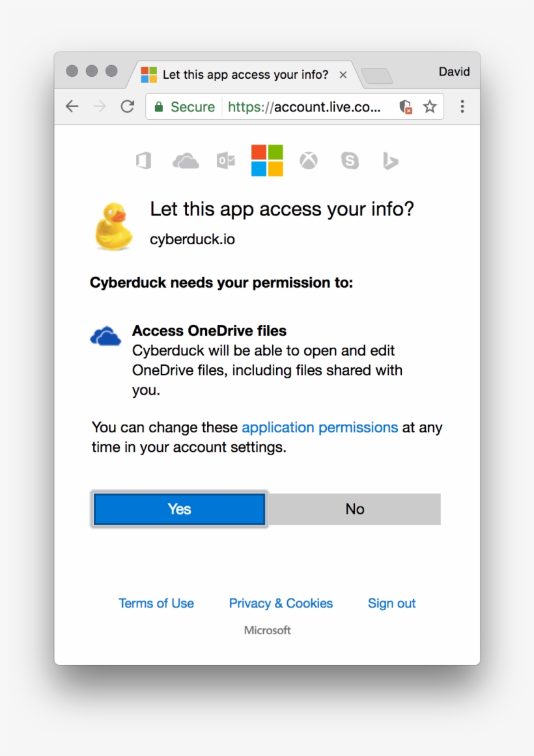Click the OneDrive cloud icon in the product row
This screenshot has width=534, height=756.
point(185,160)
